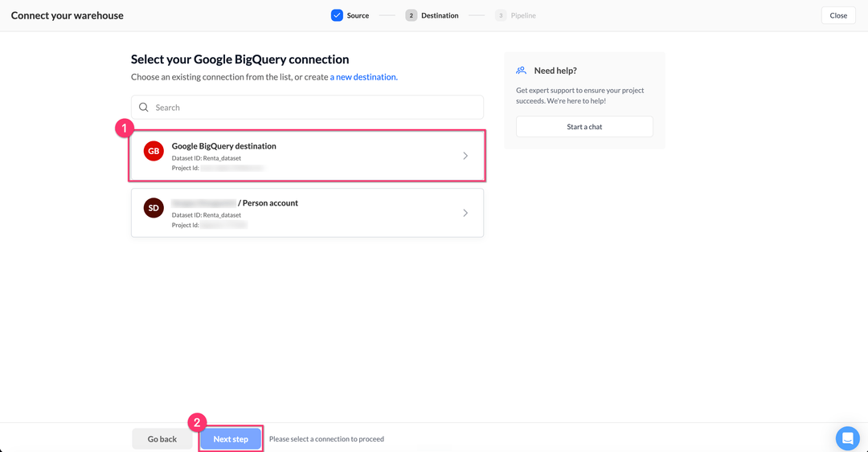This screenshot has width=868, height=452.
Task: Select the Destination step number badge
Action: [x=411, y=15]
